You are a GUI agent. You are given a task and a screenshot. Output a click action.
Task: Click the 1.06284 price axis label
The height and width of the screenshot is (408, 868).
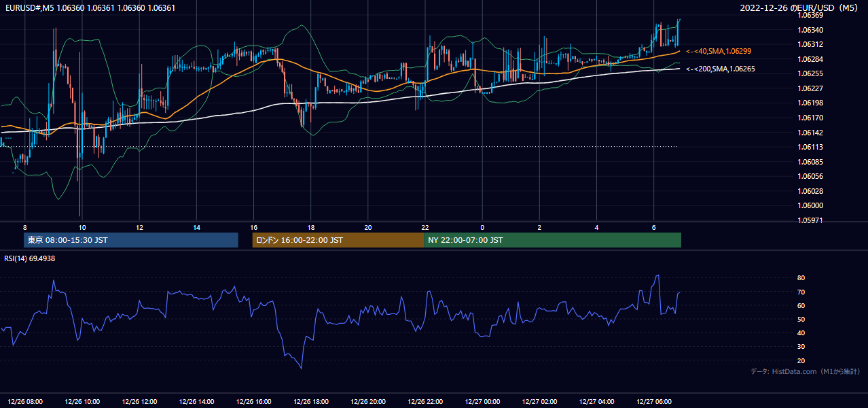[x=810, y=59]
